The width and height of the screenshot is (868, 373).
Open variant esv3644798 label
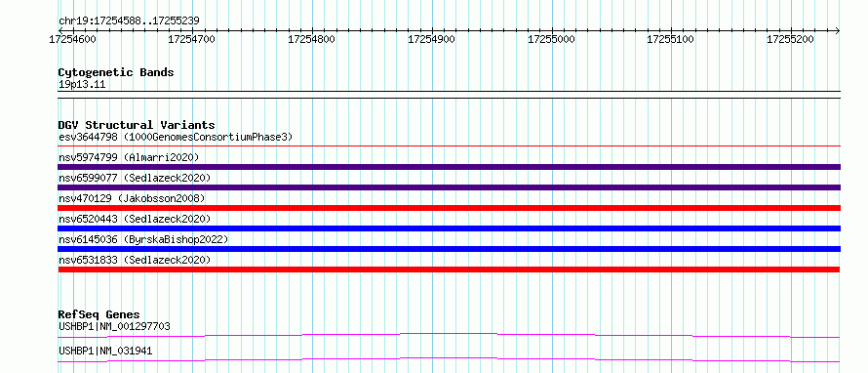[176, 137]
